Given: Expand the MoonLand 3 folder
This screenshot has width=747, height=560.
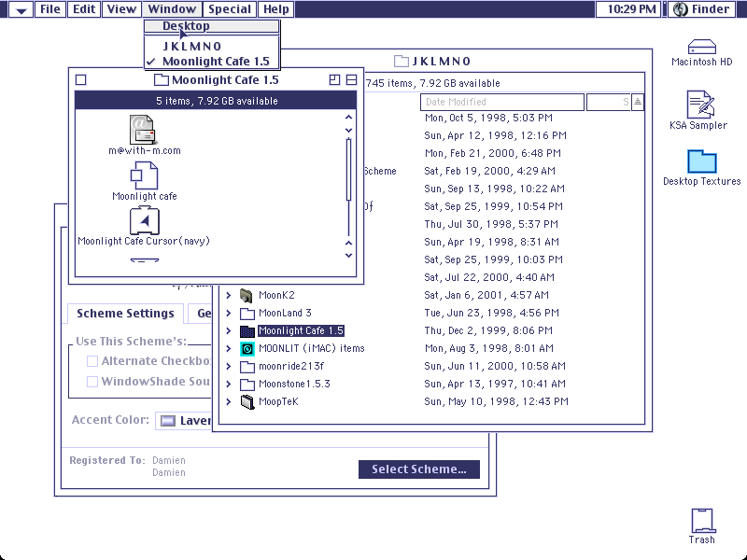Looking at the screenshot, I should (229, 313).
